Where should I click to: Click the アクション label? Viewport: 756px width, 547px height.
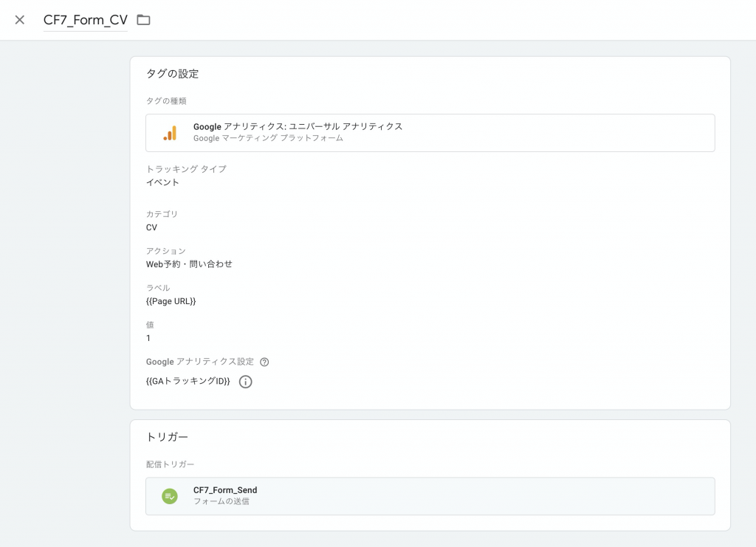pyautogui.click(x=166, y=251)
